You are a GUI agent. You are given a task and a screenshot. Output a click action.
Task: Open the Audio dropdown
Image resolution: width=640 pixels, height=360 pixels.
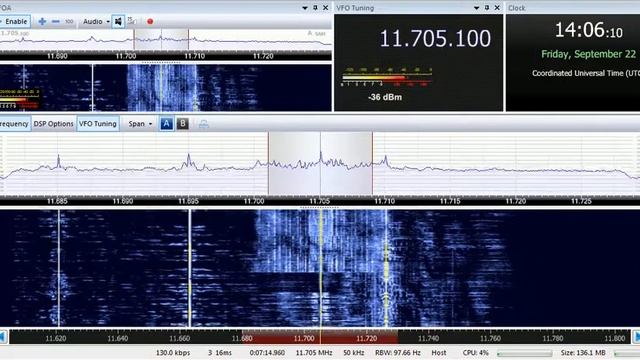click(96, 21)
